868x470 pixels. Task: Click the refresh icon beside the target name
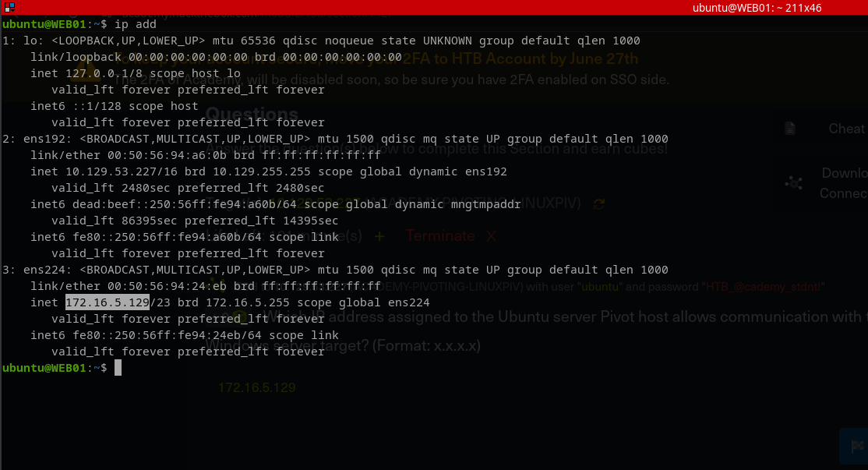(598, 203)
